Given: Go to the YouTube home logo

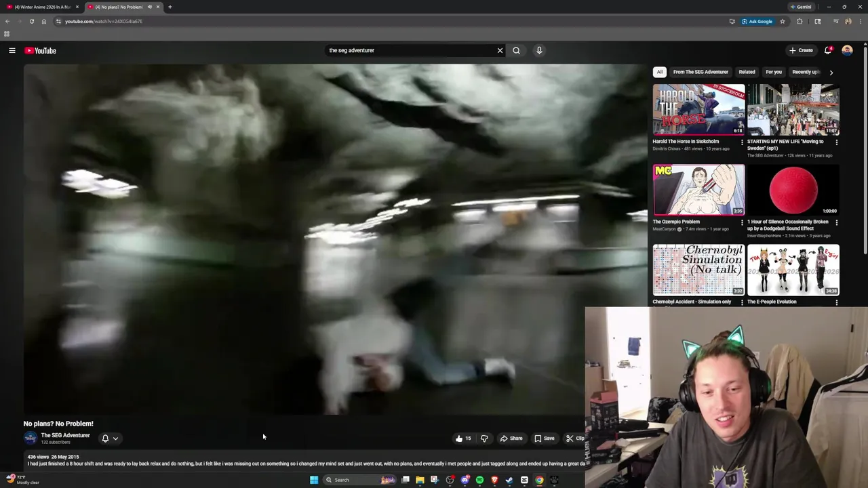Looking at the screenshot, I should (x=41, y=50).
